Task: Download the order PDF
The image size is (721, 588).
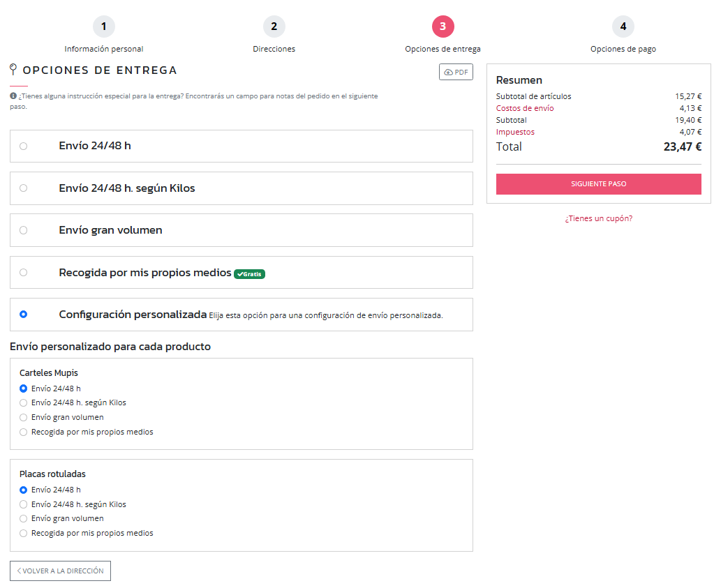Action: tap(456, 72)
